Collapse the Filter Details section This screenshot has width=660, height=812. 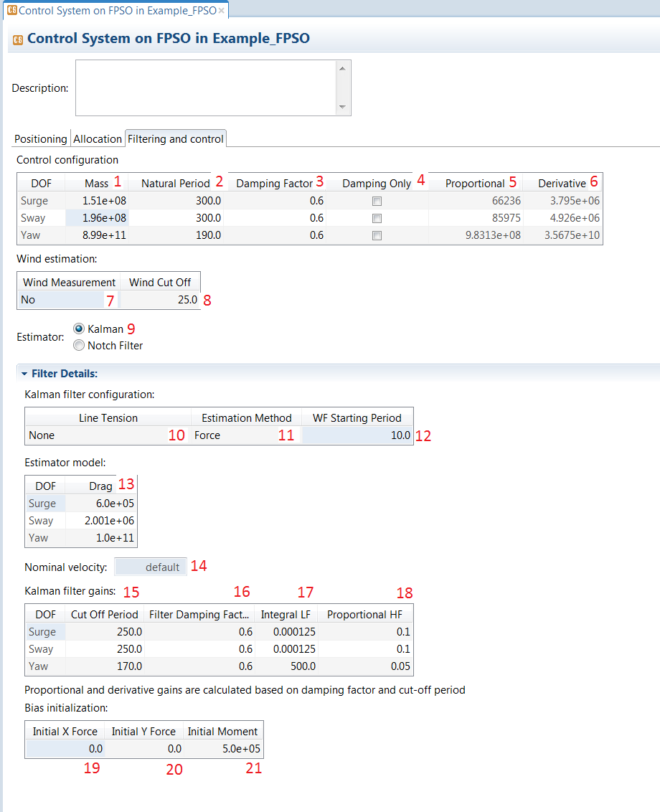(24, 374)
